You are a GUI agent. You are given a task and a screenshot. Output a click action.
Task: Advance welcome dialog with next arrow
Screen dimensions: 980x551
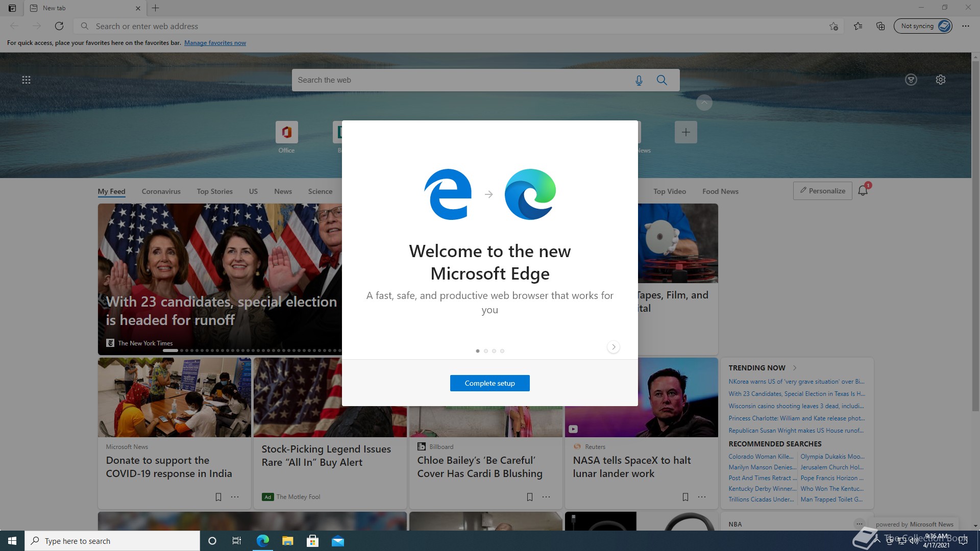point(614,347)
